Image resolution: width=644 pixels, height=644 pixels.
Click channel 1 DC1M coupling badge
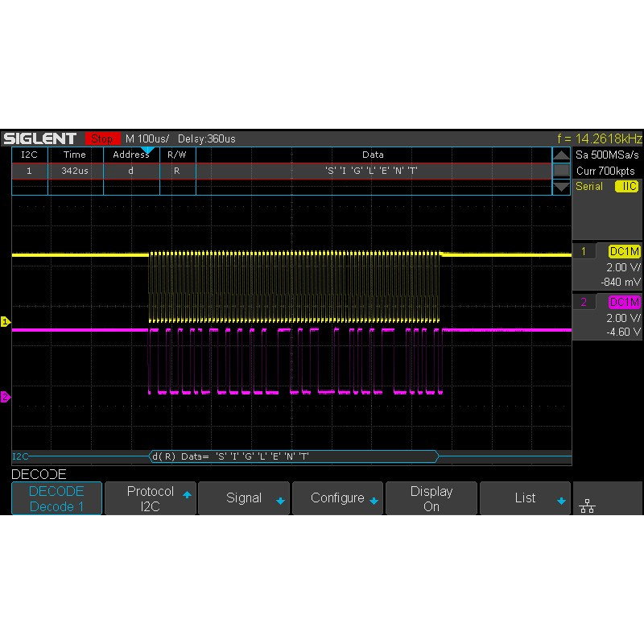pyautogui.click(x=625, y=251)
